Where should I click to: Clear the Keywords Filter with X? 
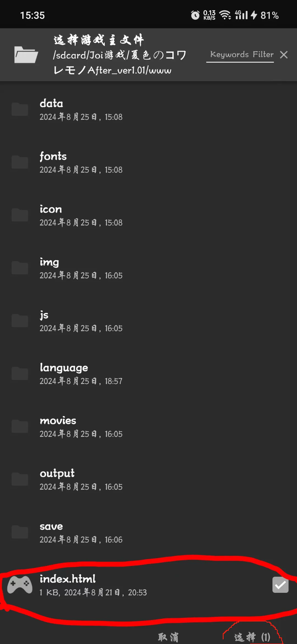(284, 55)
